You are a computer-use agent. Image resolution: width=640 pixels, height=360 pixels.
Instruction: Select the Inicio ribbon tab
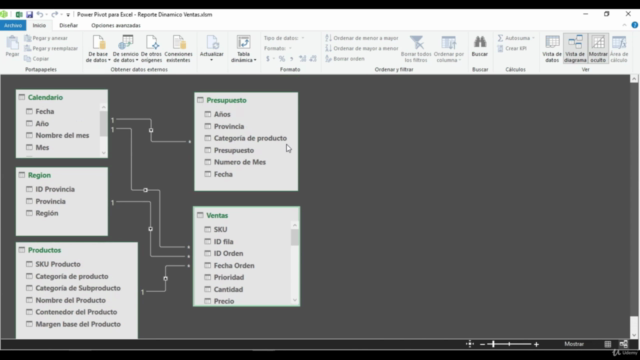click(39, 25)
